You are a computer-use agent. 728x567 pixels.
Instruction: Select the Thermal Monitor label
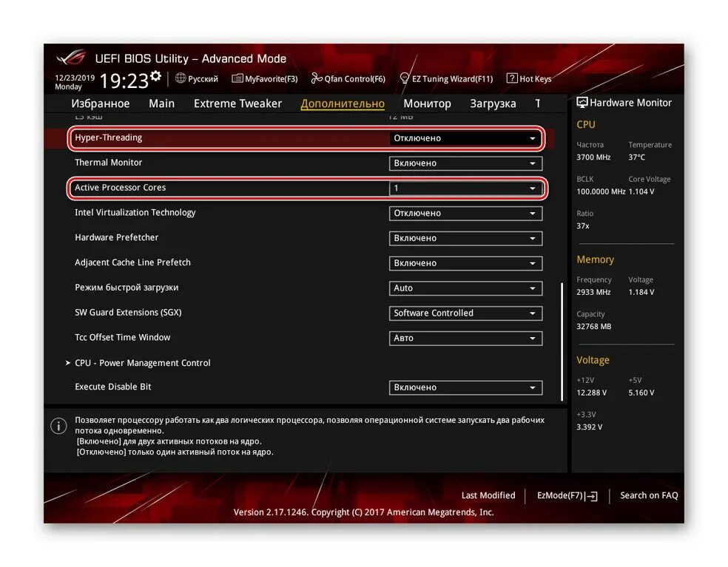click(109, 163)
